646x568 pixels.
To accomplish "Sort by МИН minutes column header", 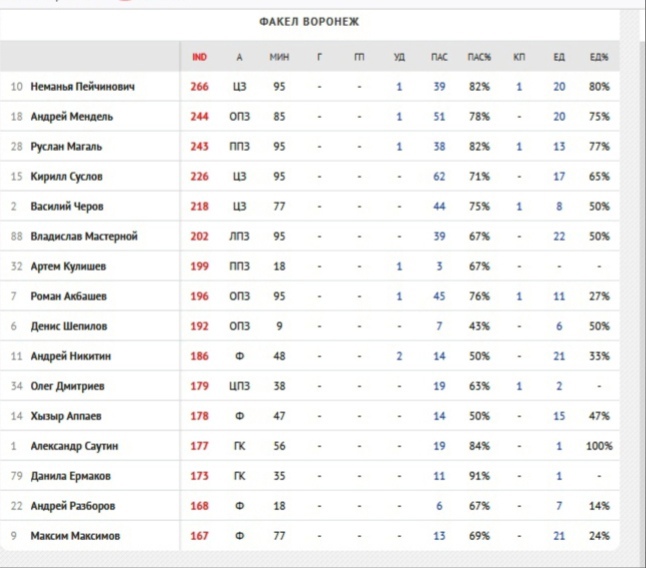I will pyautogui.click(x=279, y=57).
